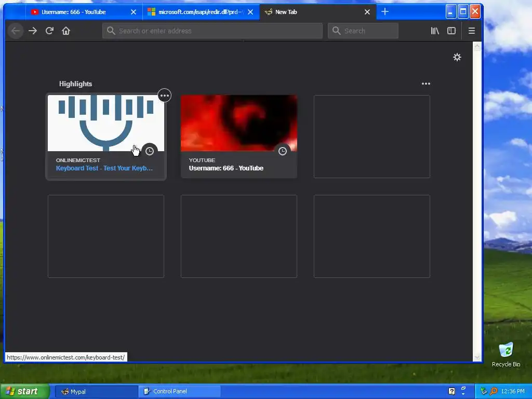Go back using the back arrow button
This screenshot has height=399, width=532.
tap(15, 31)
